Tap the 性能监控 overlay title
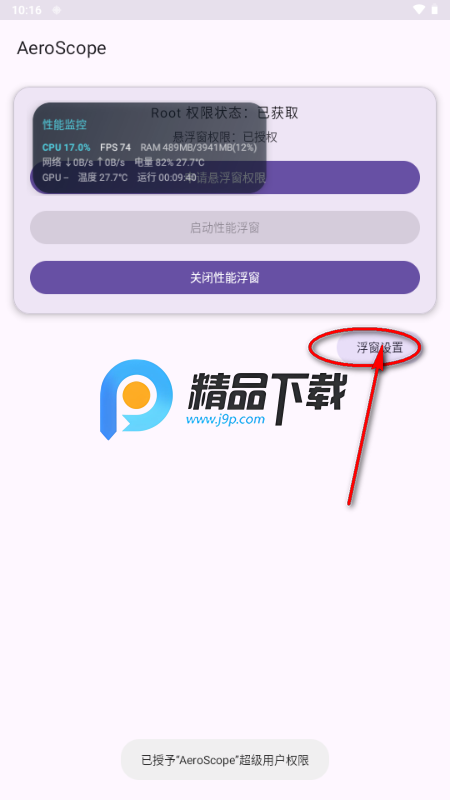This screenshot has height=800, width=450. [x=64, y=124]
